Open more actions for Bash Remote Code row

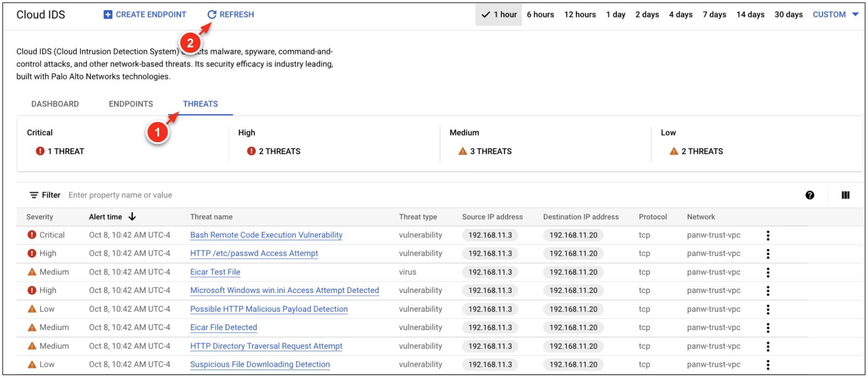(x=768, y=235)
